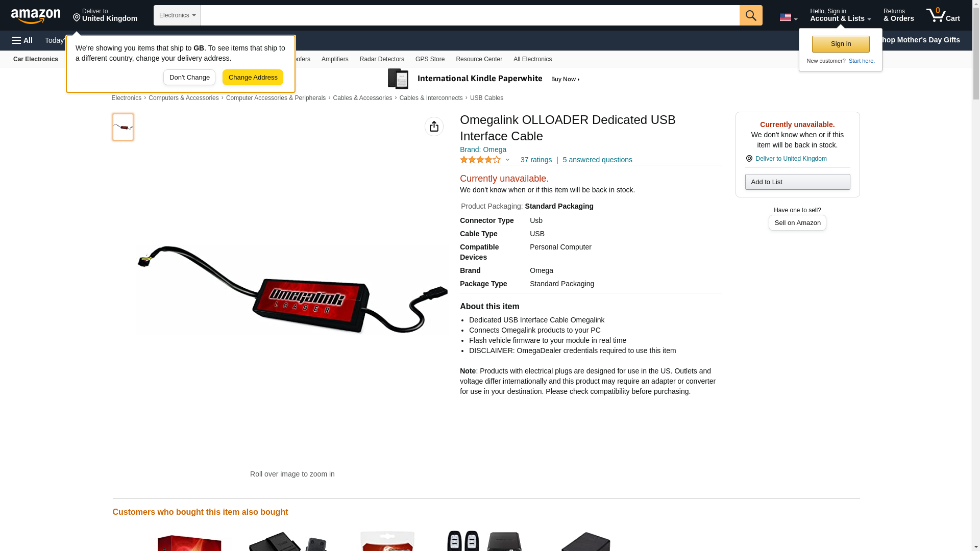Open the 37 ratings link
Viewport: 980px width, 551px height.
click(536, 160)
